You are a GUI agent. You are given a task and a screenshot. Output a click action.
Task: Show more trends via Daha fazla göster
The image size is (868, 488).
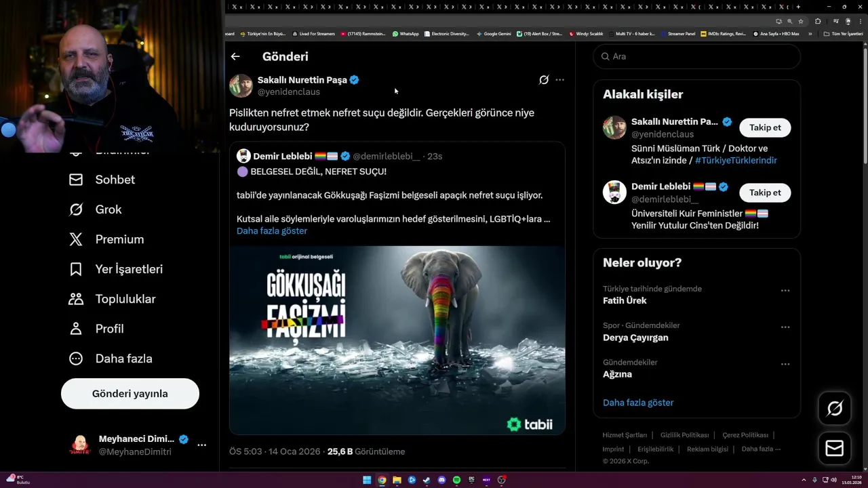638,403
